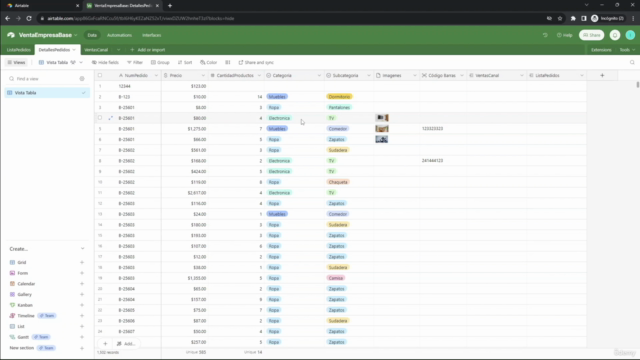Add a Kanban view
Viewport: 640px width, 360px height.
click(82, 305)
